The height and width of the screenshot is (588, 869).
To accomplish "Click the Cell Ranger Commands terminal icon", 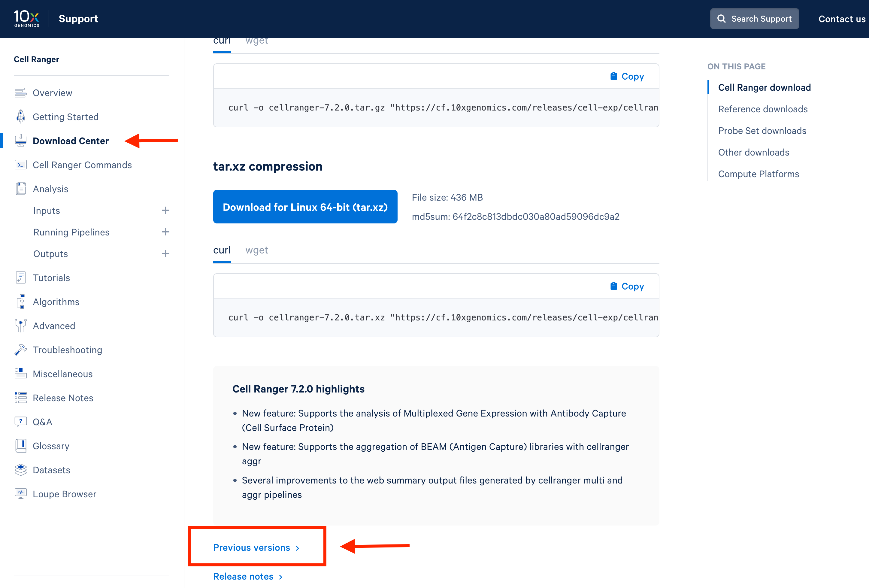I will [x=20, y=165].
